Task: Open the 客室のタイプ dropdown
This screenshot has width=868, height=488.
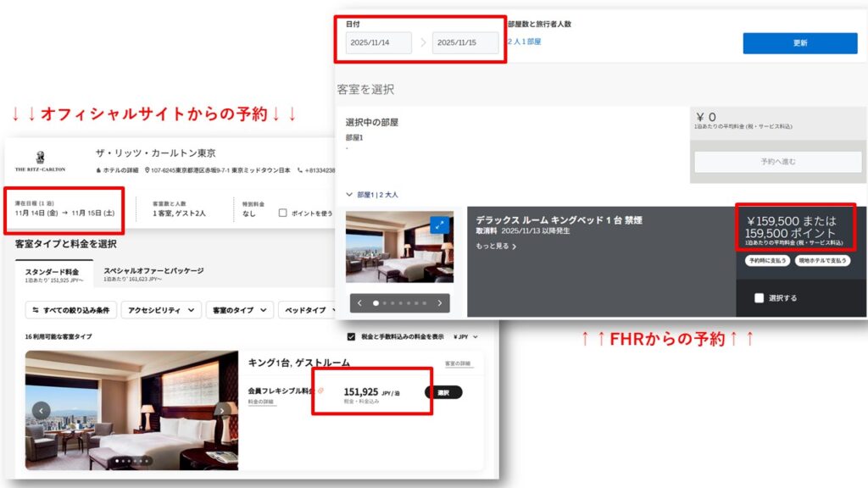Action: click(240, 310)
